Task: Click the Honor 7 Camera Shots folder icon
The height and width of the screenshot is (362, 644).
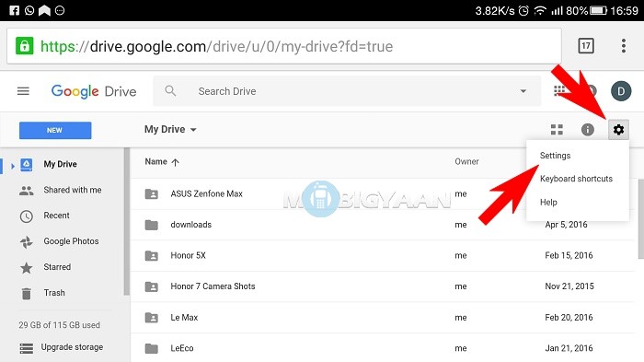Action: coord(151,286)
